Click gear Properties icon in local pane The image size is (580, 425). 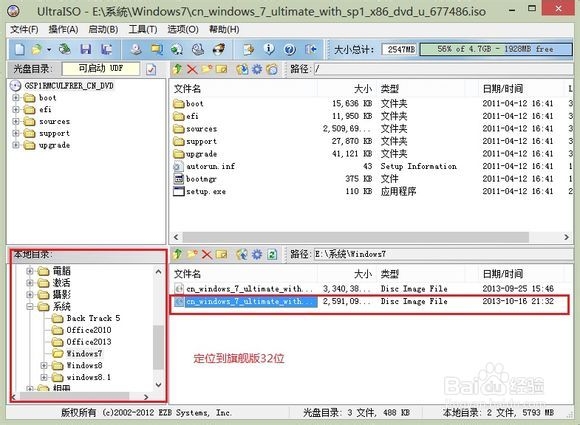(257, 254)
